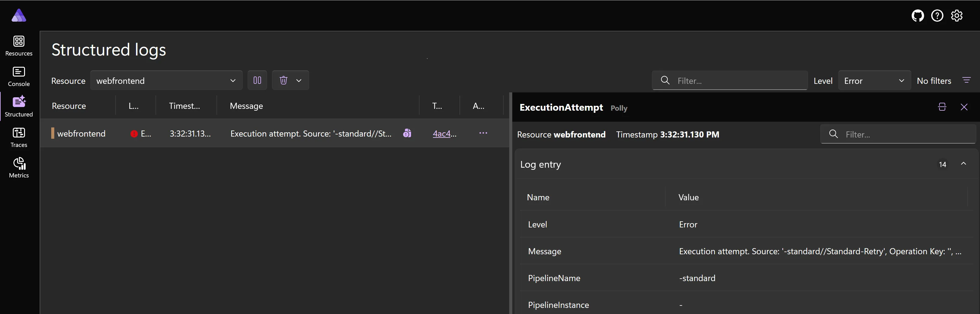The width and height of the screenshot is (980, 314).
Task: Collapse the Log entry section
Action: [x=964, y=163]
